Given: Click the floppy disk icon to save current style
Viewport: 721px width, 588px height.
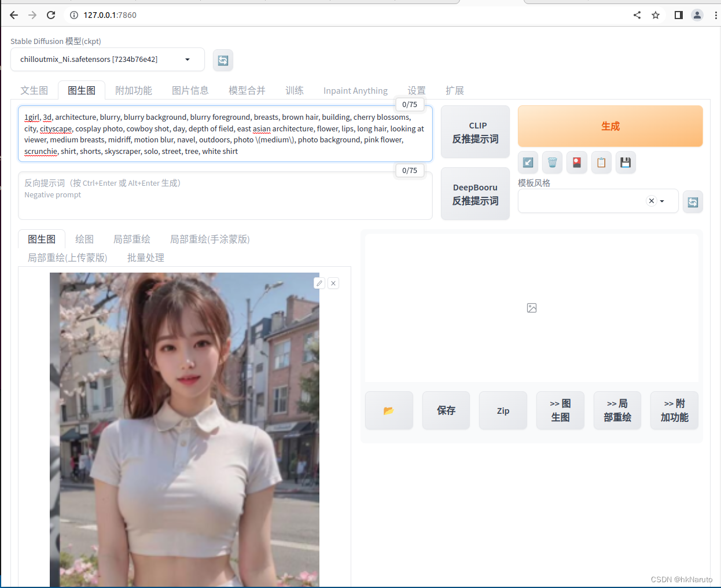Looking at the screenshot, I should click(625, 163).
